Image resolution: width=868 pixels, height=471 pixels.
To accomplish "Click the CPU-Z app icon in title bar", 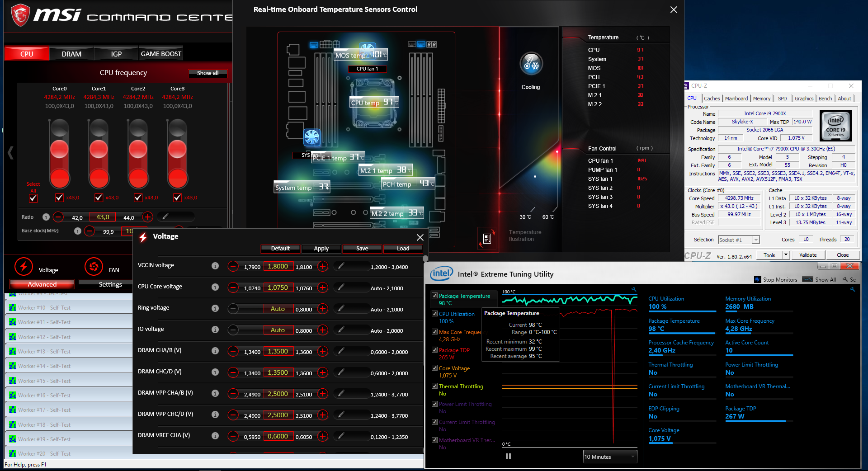I will click(687, 86).
